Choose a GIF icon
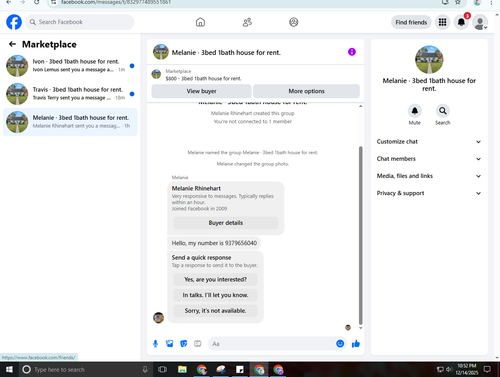This screenshot has width=500, height=377. coord(198,344)
